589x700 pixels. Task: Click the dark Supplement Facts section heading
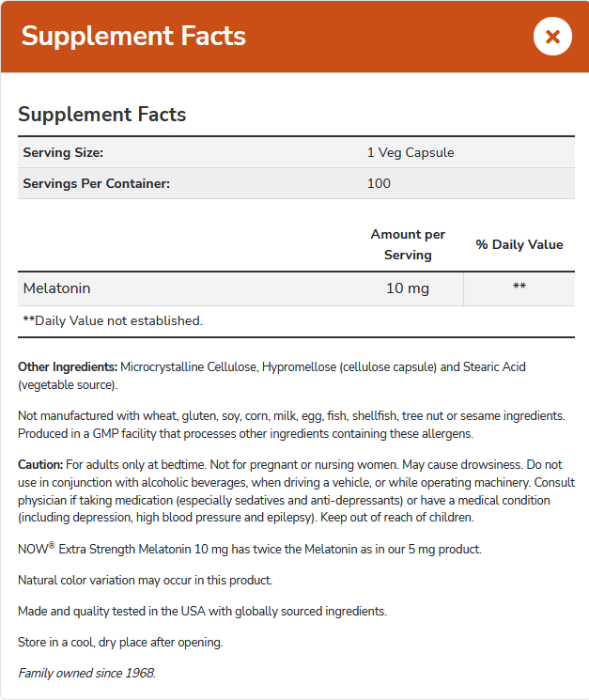pos(102,115)
